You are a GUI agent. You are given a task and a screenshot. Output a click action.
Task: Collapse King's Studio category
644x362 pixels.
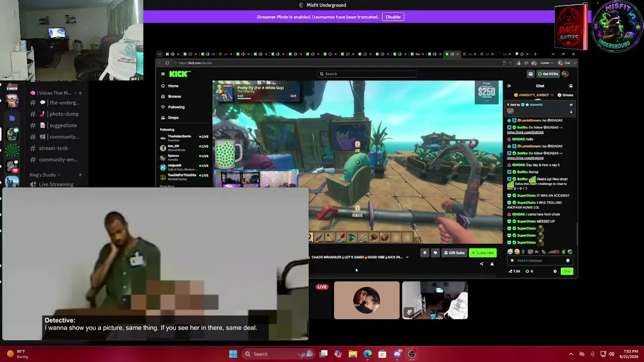point(45,175)
